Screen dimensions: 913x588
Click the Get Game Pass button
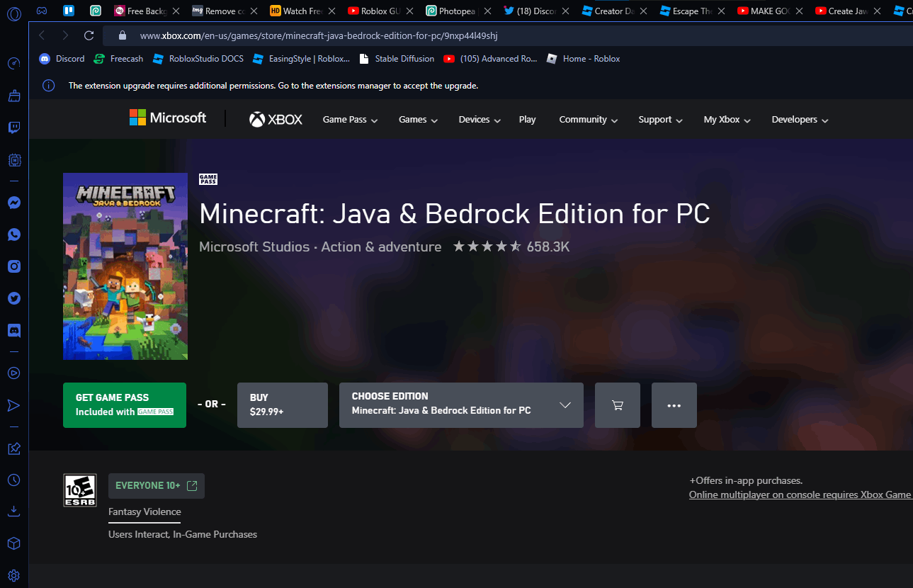(x=125, y=405)
